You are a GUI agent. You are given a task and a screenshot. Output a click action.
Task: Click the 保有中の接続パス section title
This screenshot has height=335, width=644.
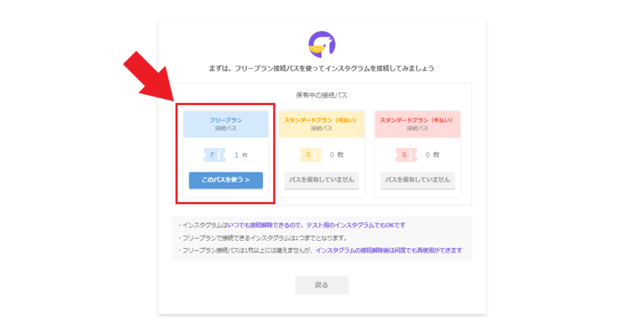click(x=321, y=96)
